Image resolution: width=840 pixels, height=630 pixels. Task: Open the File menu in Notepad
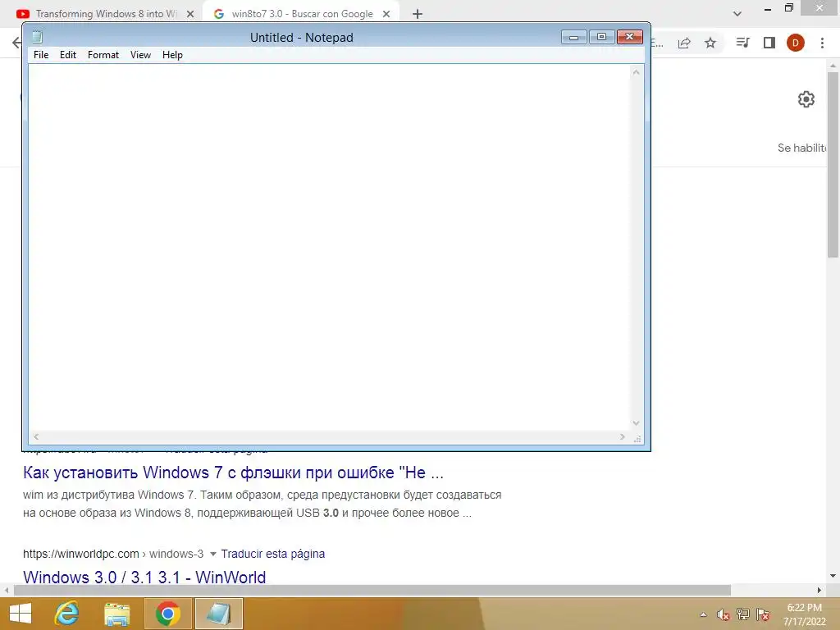coord(41,55)
